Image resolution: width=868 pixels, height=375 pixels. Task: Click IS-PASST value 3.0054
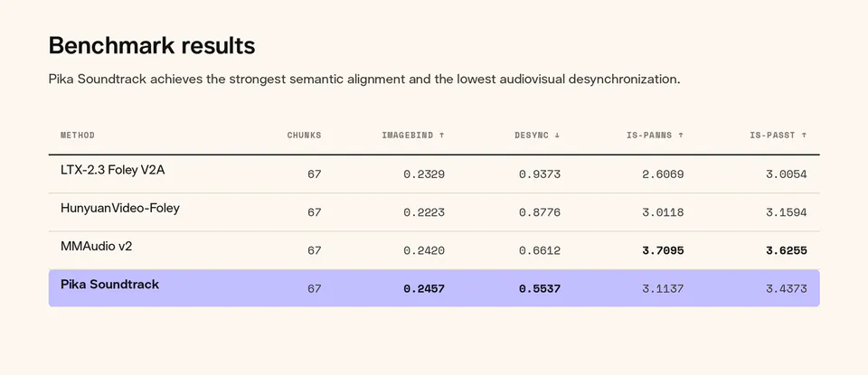[787, 174]
